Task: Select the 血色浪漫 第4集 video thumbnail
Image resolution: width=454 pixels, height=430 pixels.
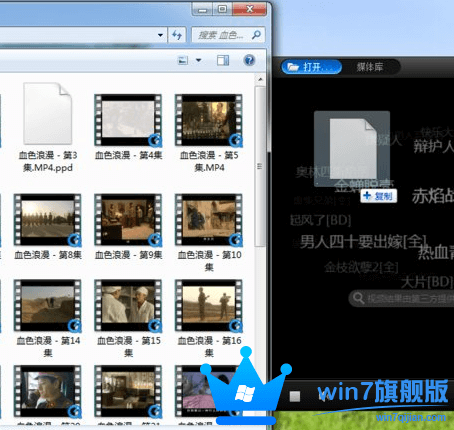Action: pos(128,120)
